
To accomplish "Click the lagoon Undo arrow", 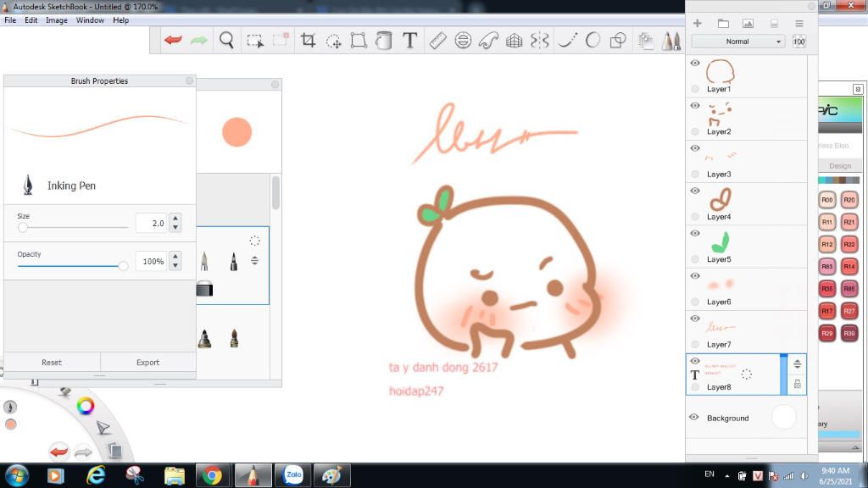I will pyautogui.click(x=58, y=452).
